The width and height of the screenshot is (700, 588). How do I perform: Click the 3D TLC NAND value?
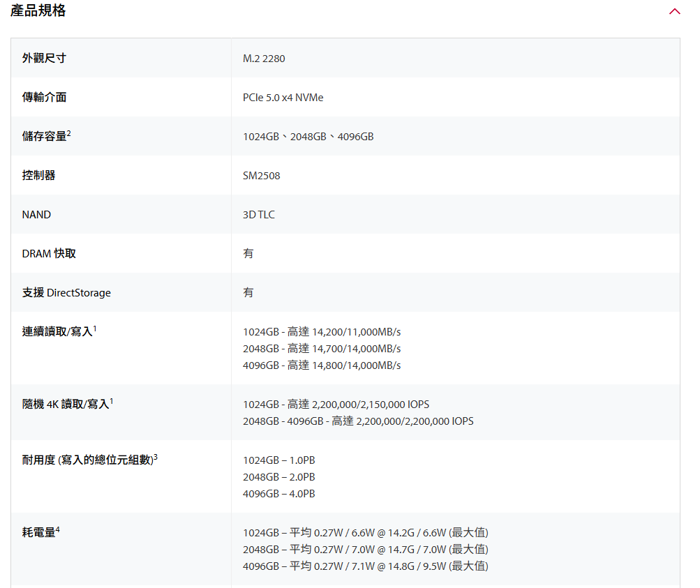pyautogui.click(x=258, y=215)
